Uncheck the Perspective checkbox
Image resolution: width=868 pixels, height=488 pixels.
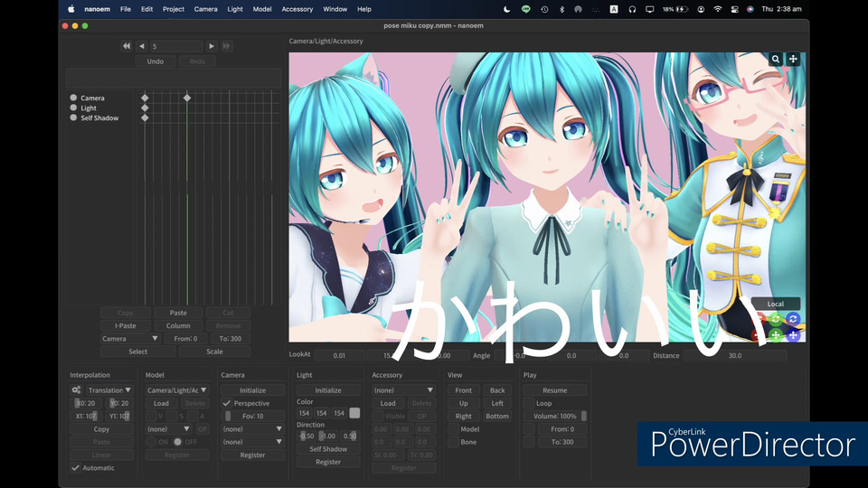tap(226, 403)
